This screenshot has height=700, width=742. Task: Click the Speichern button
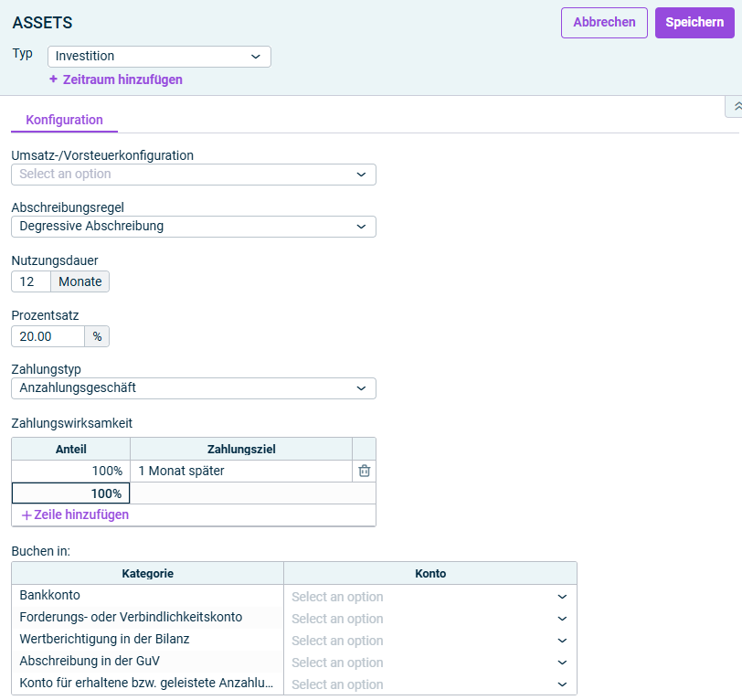[x=694, y=23]
